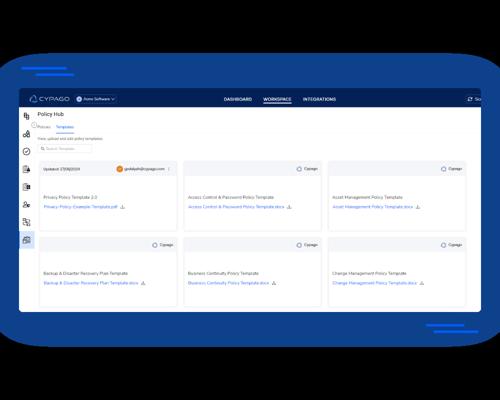
Task: Expand the sidebar with the small arrow toggle
Action: (34, 125)
